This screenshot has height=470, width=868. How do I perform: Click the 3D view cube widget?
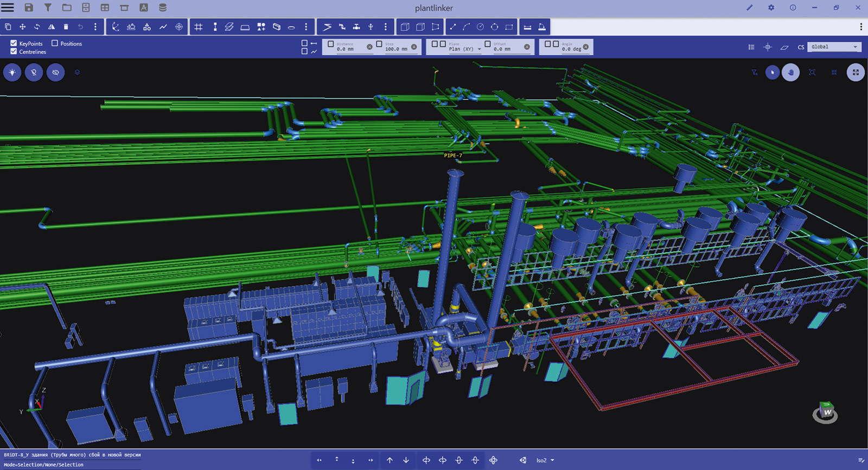coord(825,413)
